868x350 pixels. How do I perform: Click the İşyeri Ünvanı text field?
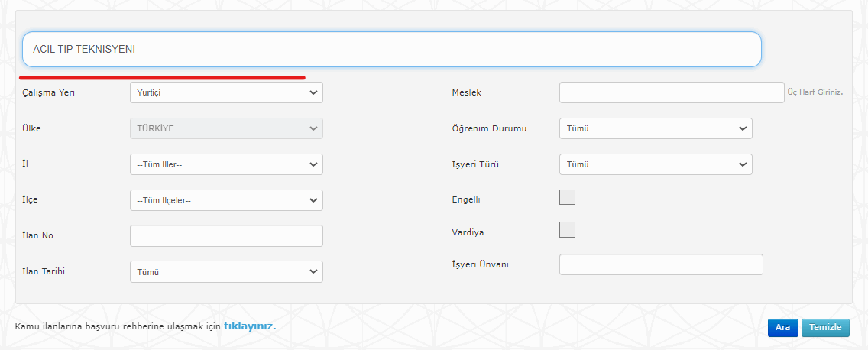coord(661,264)
